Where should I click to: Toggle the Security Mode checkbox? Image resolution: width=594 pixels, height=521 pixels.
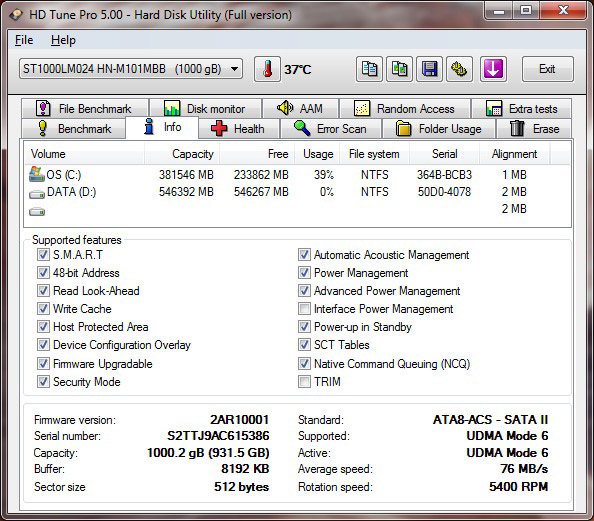pos(43,381)
